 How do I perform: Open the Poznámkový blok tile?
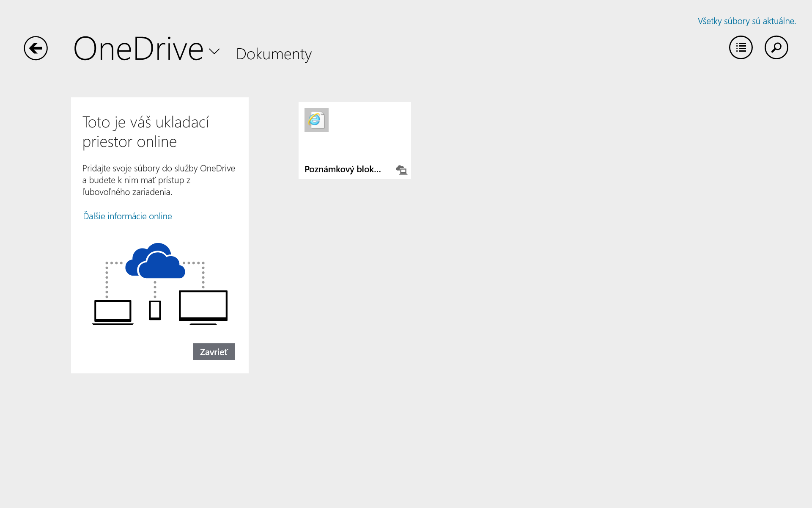pyautogui.click(x=354, y=141)
